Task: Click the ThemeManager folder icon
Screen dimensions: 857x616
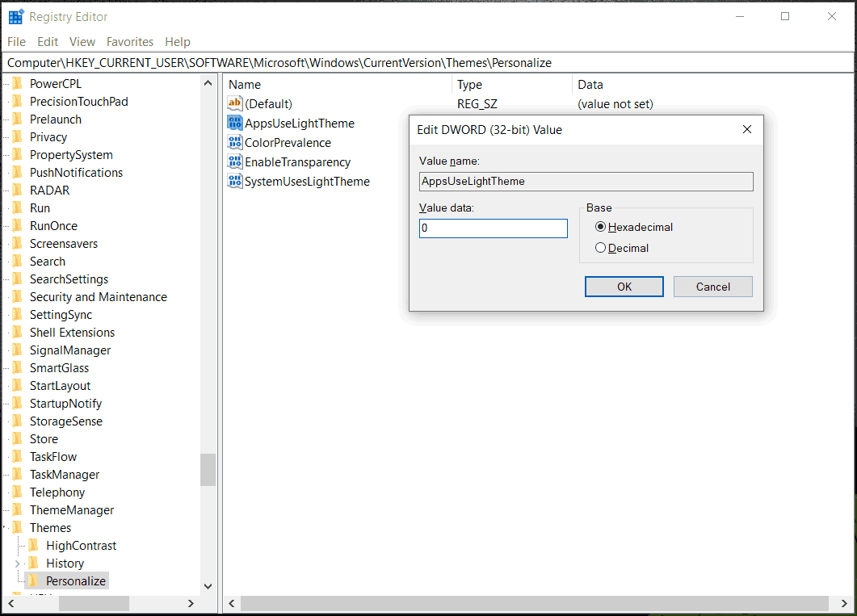Action: [18, 510]
